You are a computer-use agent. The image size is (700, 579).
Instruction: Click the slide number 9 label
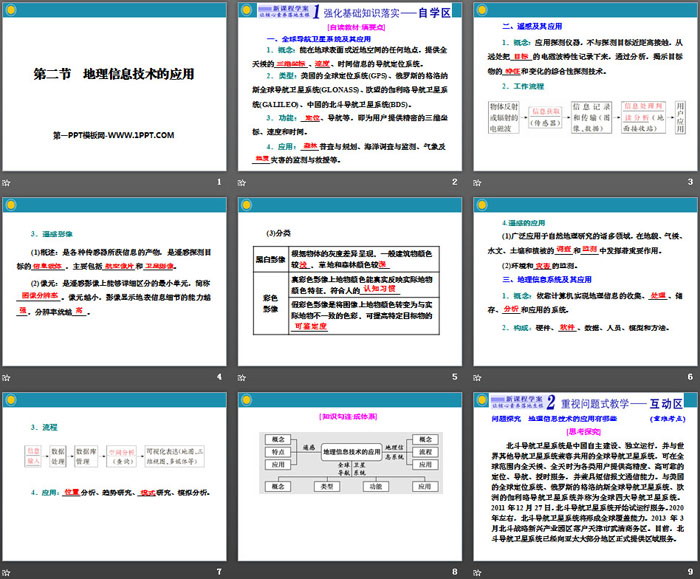click(x=688, y=572)
